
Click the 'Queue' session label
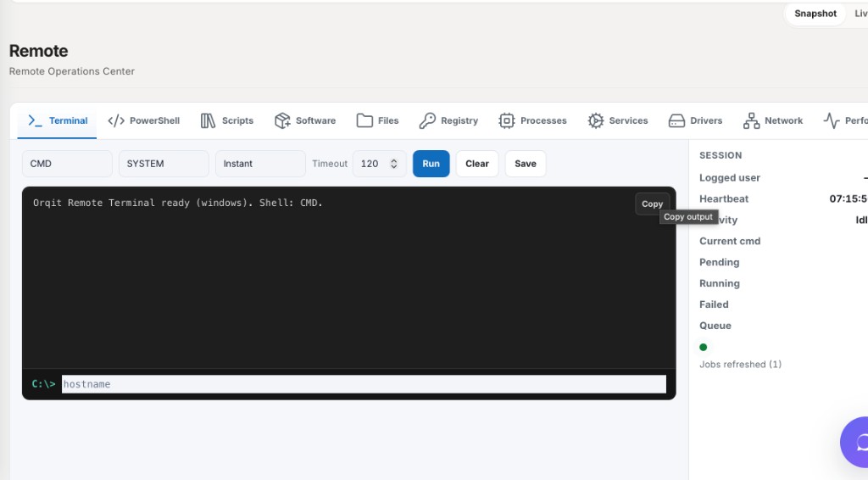(x=715, y=326)
